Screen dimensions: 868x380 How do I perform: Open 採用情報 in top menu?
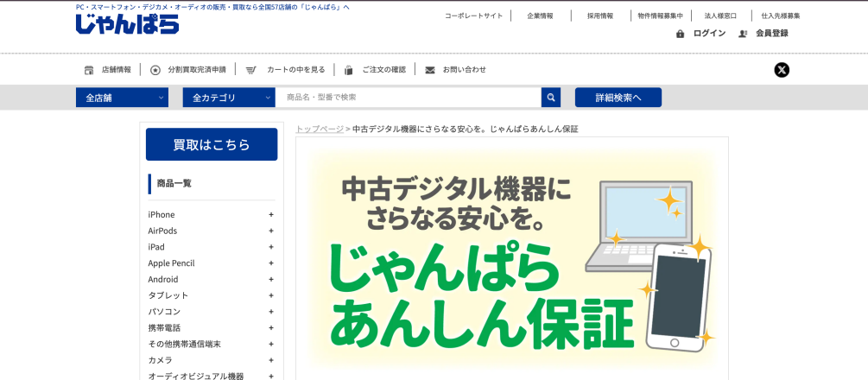click(x=599, y=16)
